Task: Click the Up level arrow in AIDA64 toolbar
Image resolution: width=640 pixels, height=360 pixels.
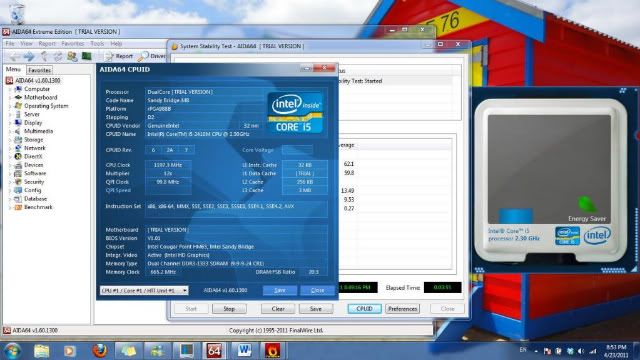Action: tap(44, 56)
